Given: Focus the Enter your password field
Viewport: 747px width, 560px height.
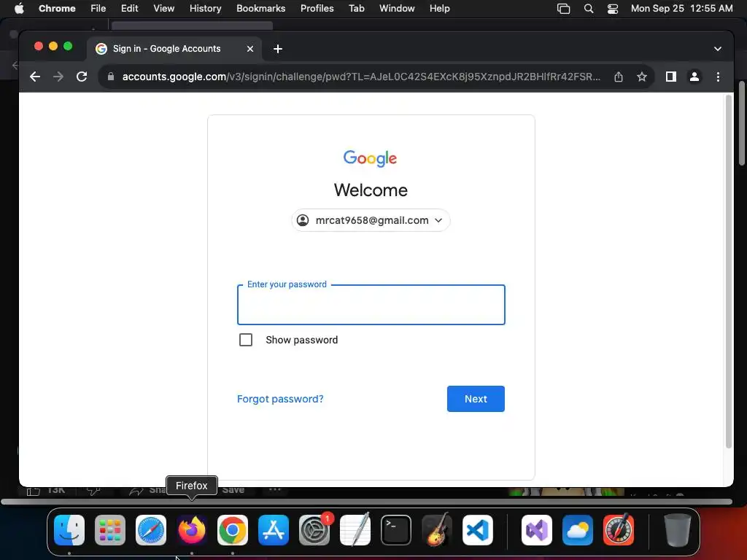Looking at the screenshot, I should (x=371, y=305).
